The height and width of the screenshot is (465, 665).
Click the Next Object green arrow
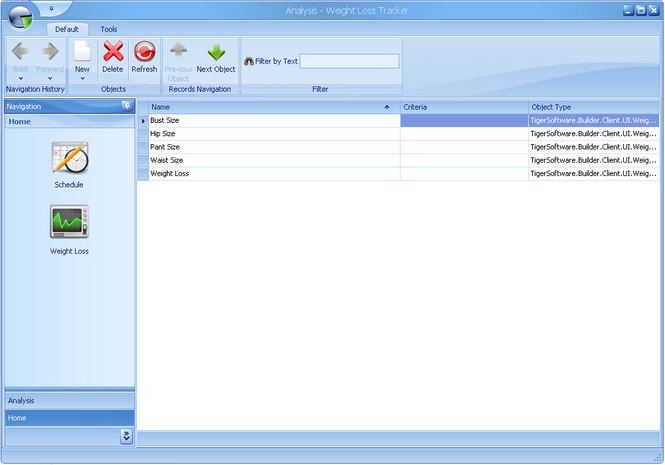click(x=216, y=52)
